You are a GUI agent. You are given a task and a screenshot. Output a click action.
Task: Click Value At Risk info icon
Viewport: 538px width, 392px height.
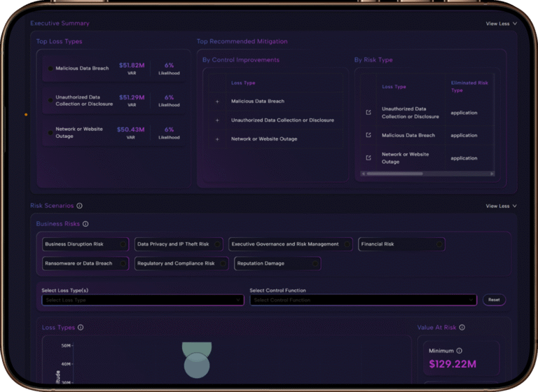462,328
